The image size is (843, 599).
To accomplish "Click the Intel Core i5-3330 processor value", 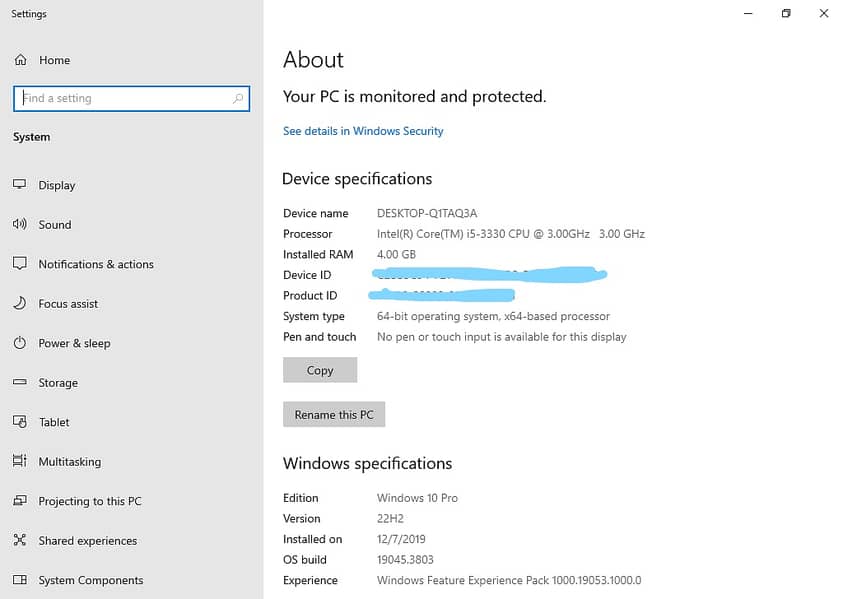I will coord(511,234).
